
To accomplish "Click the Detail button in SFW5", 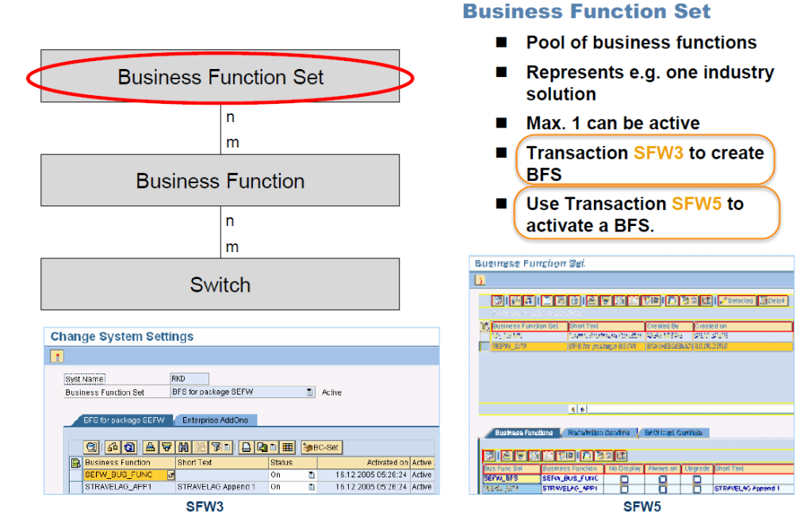I will tap(773, 300).
